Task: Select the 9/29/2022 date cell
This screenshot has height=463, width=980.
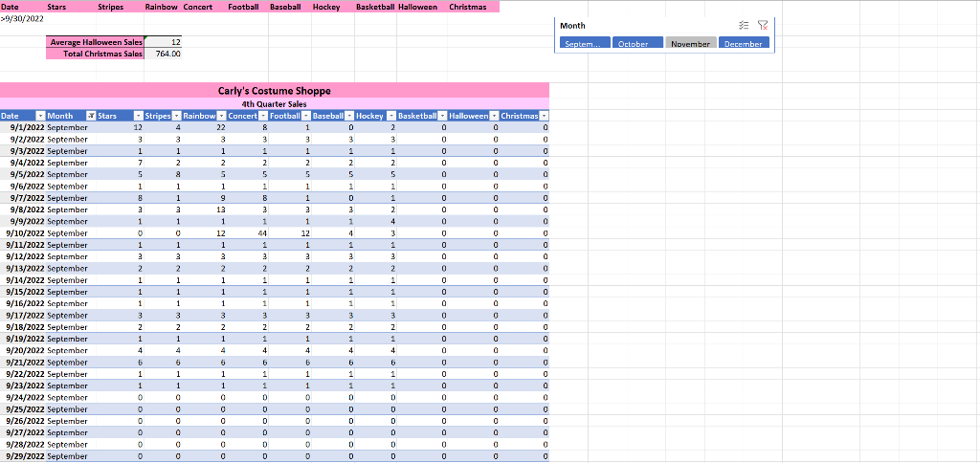Action: 23,456
